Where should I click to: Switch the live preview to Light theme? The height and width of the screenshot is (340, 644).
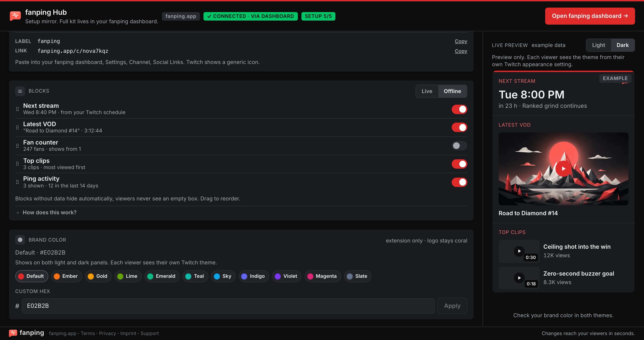coord(599,45)
